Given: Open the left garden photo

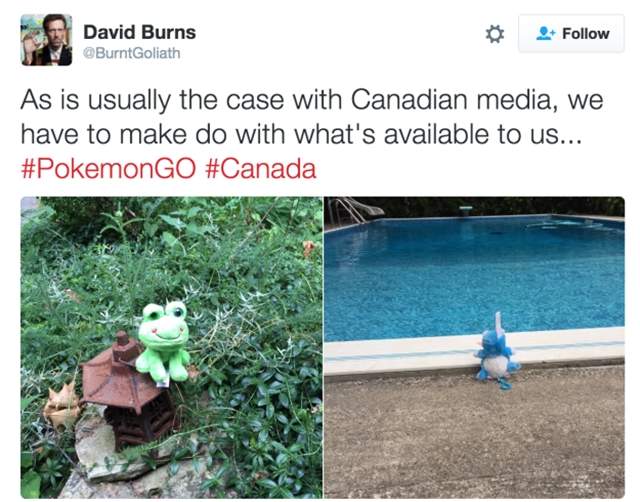Looking at the screenshot, I should 171,347.
